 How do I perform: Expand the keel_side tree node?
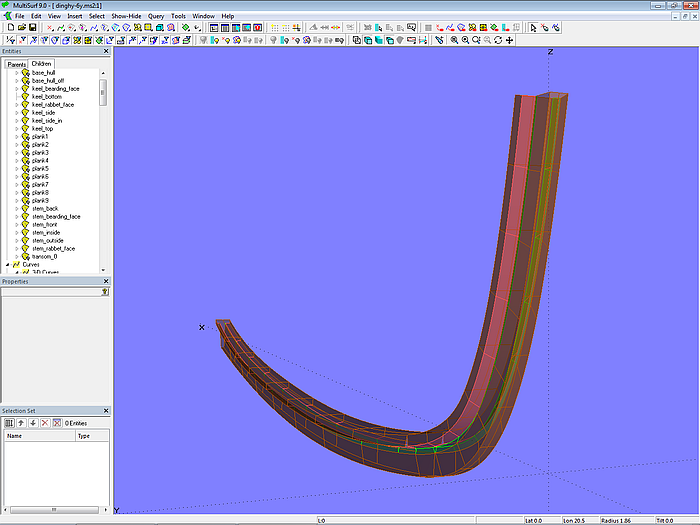click(x=16, y=113)
